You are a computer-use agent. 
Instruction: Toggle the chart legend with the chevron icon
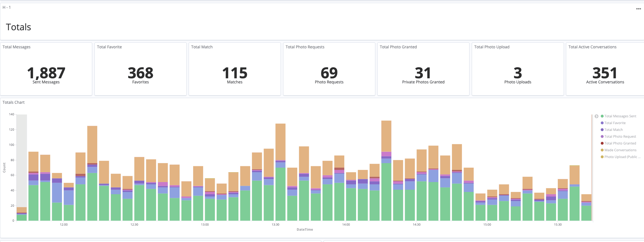(x=596, y=116)
